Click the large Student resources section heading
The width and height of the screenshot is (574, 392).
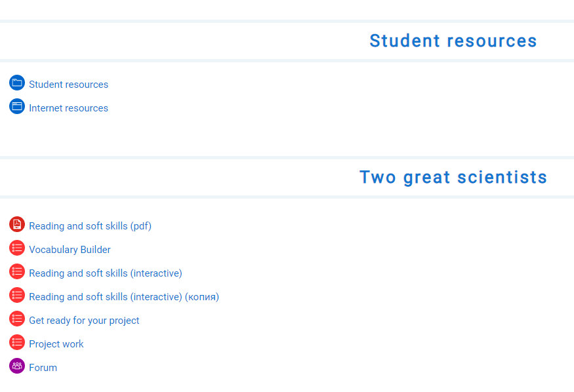[453, 41]
